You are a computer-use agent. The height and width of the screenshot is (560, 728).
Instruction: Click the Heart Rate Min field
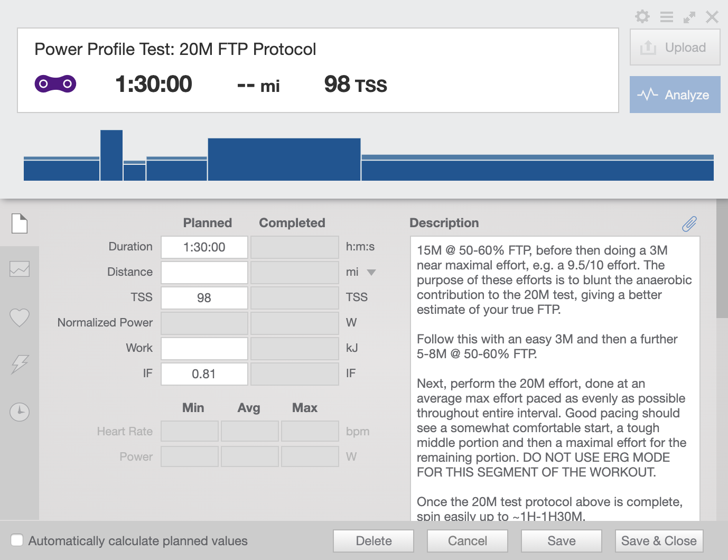tap(190, 431)
